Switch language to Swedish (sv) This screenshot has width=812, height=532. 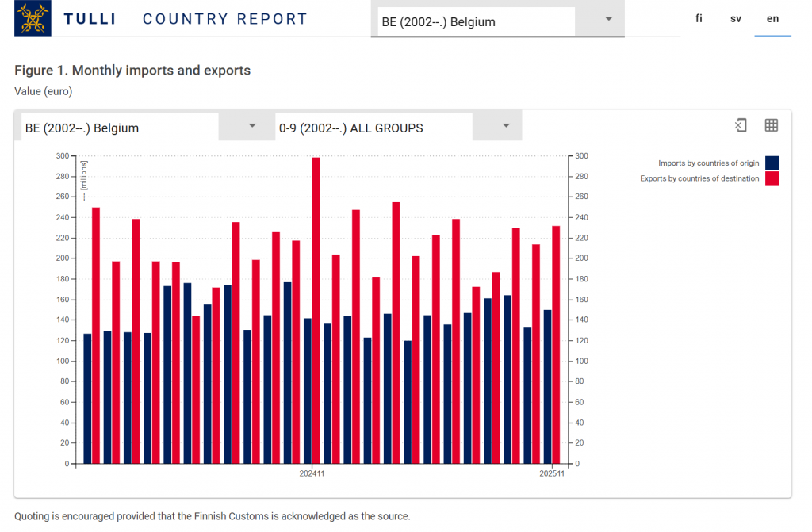(736, 18)
